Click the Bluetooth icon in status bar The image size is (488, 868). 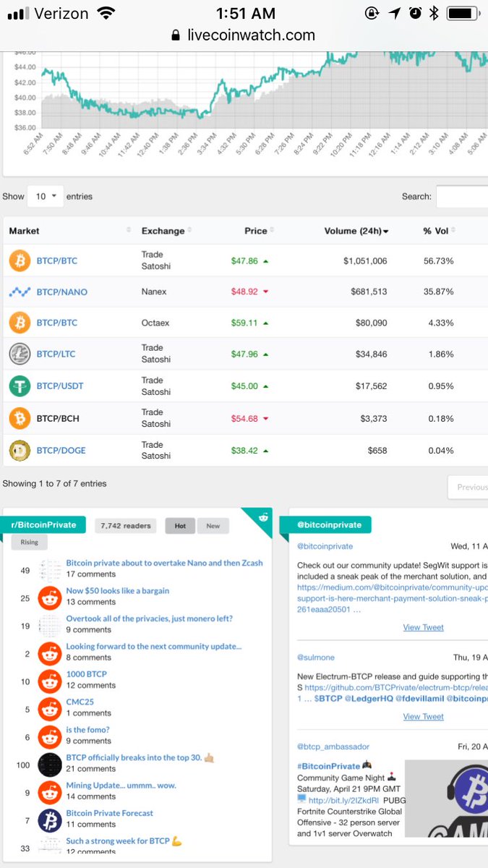[x=434, y=12]
